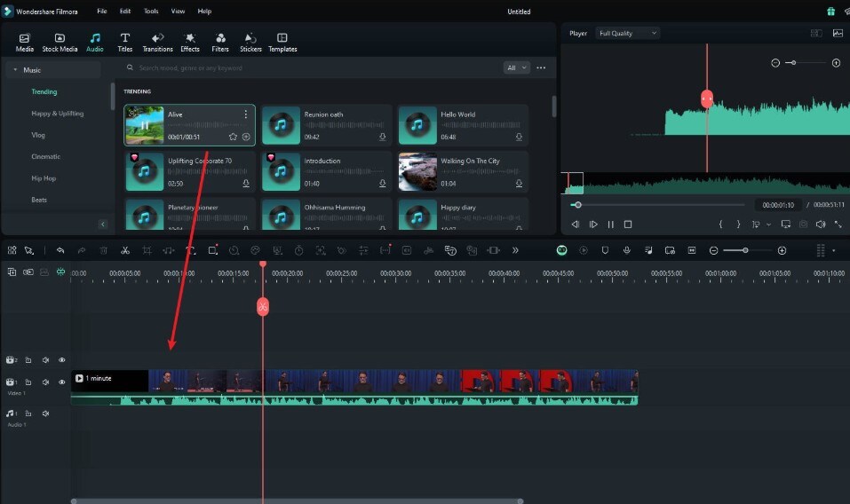Open the File menu
Image resolution: width=850 pixels, height=504 pixels.
point(102,11)
